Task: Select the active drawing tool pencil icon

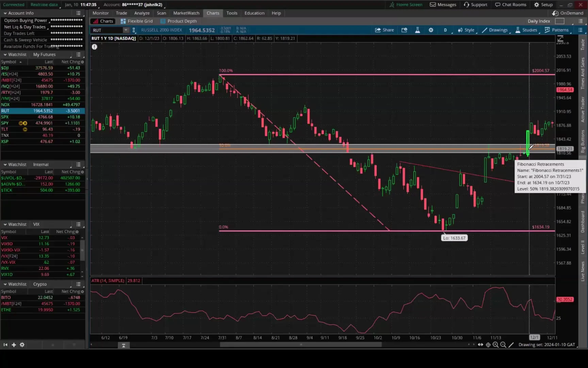Action: click(x=511, y=345)
